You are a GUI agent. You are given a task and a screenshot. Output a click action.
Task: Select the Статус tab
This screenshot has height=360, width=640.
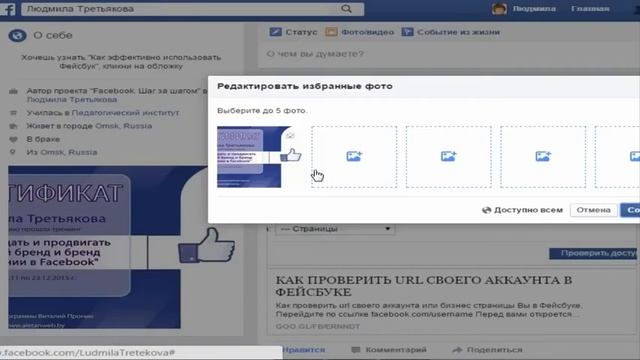click(x=293, y=32)
